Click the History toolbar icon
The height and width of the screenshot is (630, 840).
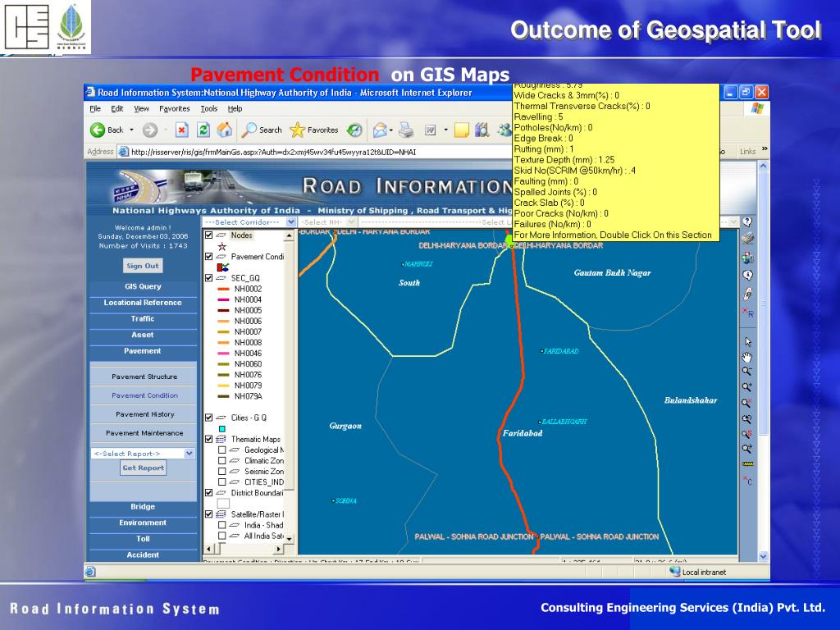(354, 130)
